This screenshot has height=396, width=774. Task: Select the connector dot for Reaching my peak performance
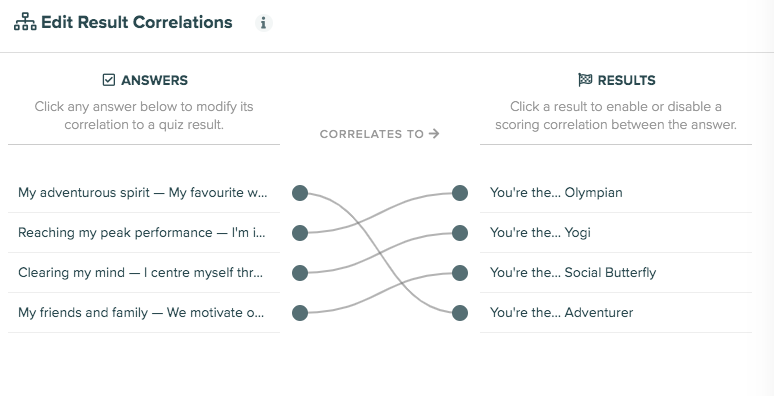pyautogui.click(x=300, y=233)
